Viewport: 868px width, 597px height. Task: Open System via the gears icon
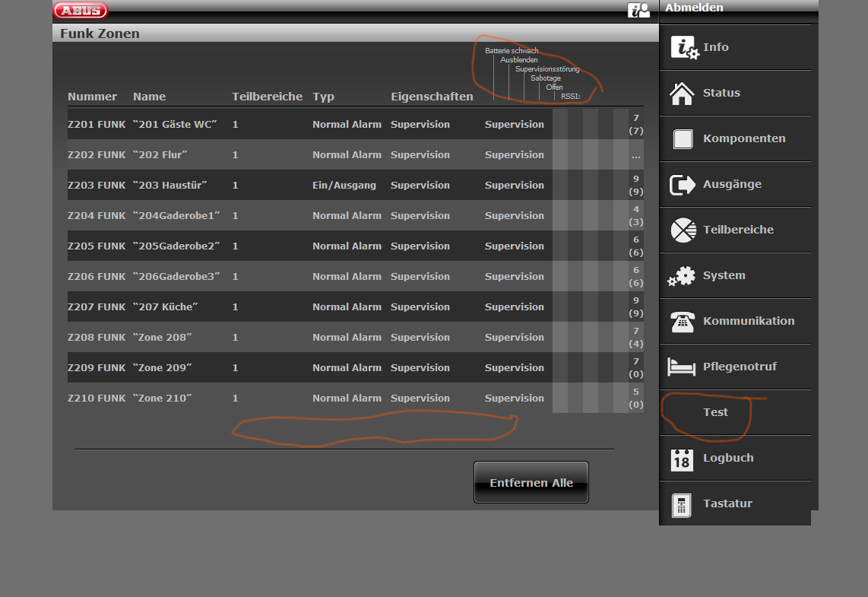coord(682,276)
